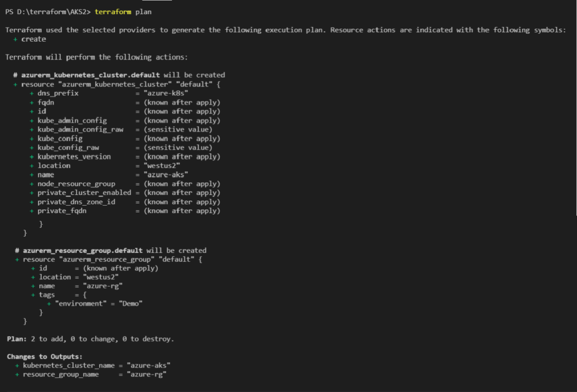Click the "environment" = "Demo" tag line
577x392 pixels.
tap(99, 304)
